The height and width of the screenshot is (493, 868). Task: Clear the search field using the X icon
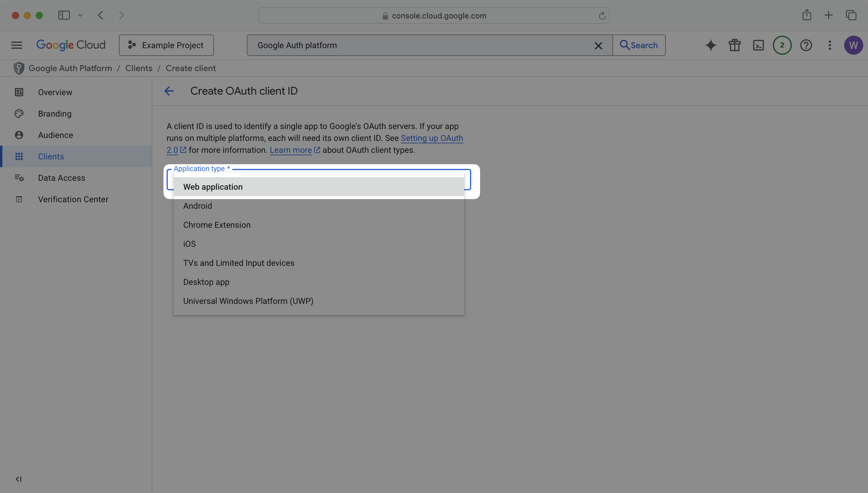(x=598, y=45)
